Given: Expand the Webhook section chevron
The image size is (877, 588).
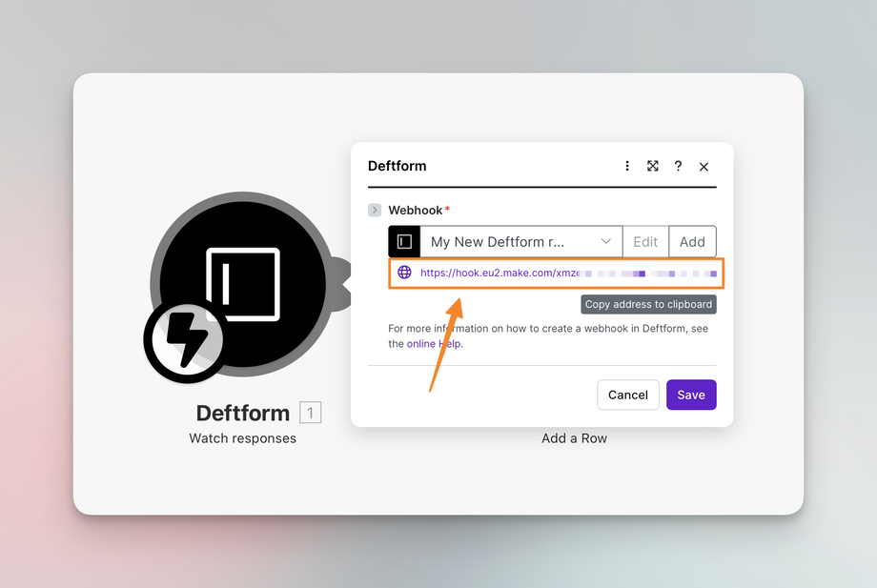Looking at the screenshot, I should [x=375, y=211].
